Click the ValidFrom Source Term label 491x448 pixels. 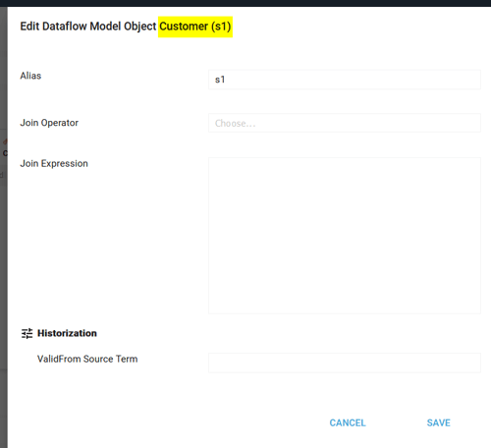coord(87,359)
